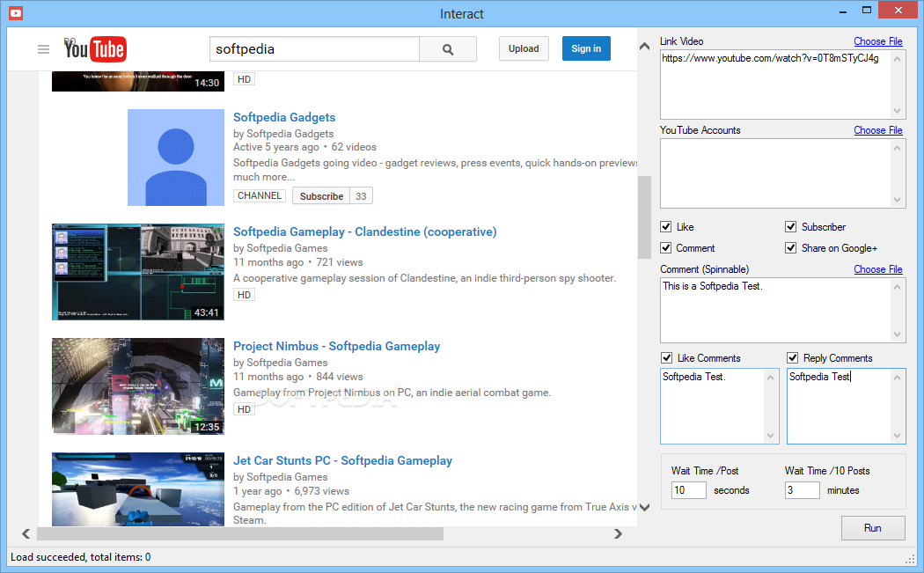Image resolution: width=924 pixels, height=573 pixels.
Task: Click the YouTube logo
Action: tap(95, 49)
